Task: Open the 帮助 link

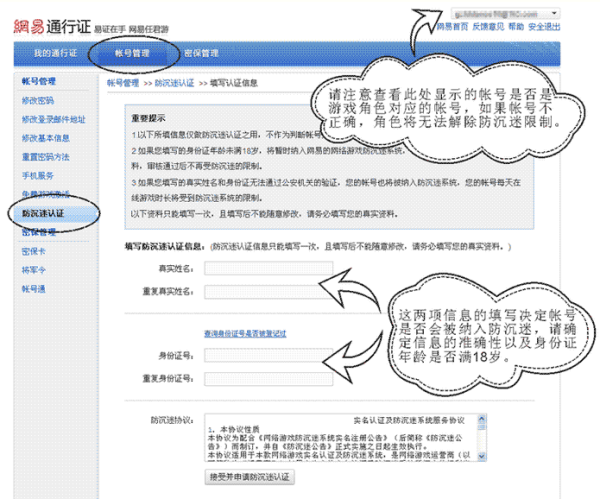Action: tap(516, 27)
